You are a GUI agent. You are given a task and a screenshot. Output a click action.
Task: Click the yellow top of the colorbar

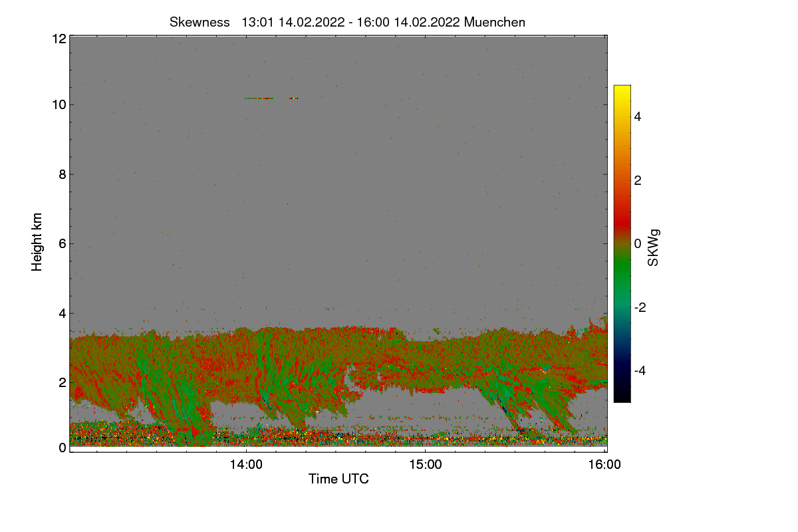tap(622, 93)
